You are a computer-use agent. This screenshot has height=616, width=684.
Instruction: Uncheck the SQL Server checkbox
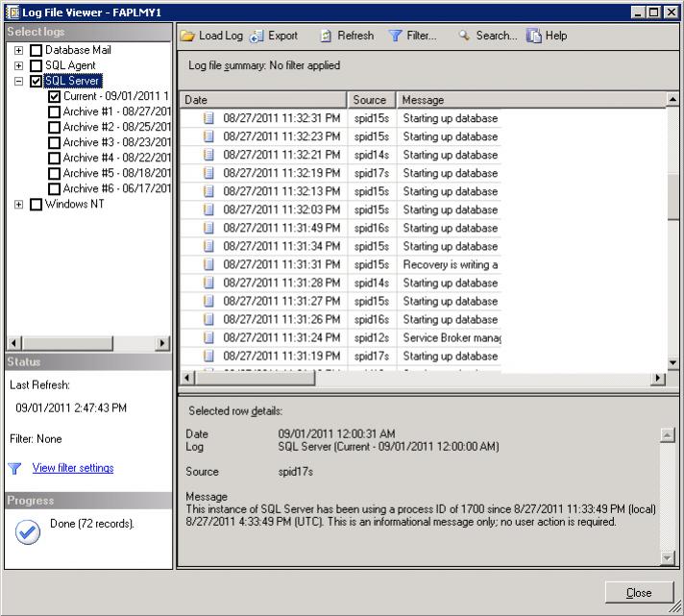[37, 81]
